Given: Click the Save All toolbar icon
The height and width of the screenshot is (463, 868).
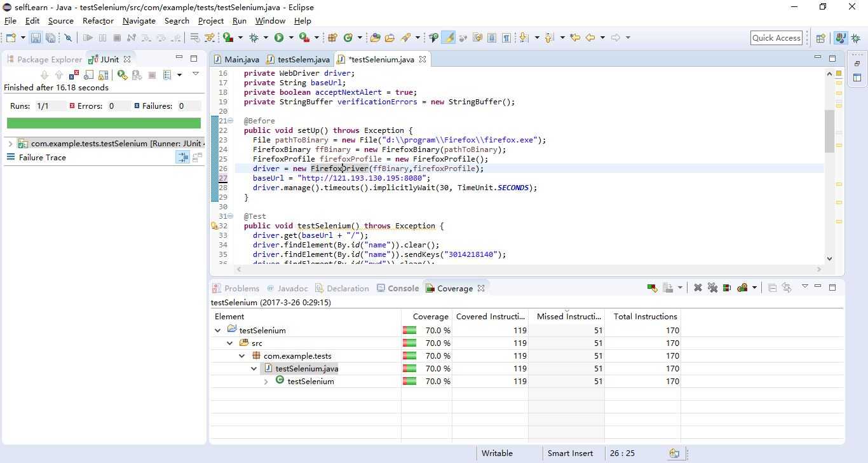Looking at the screenshot, I should (50, 38).
